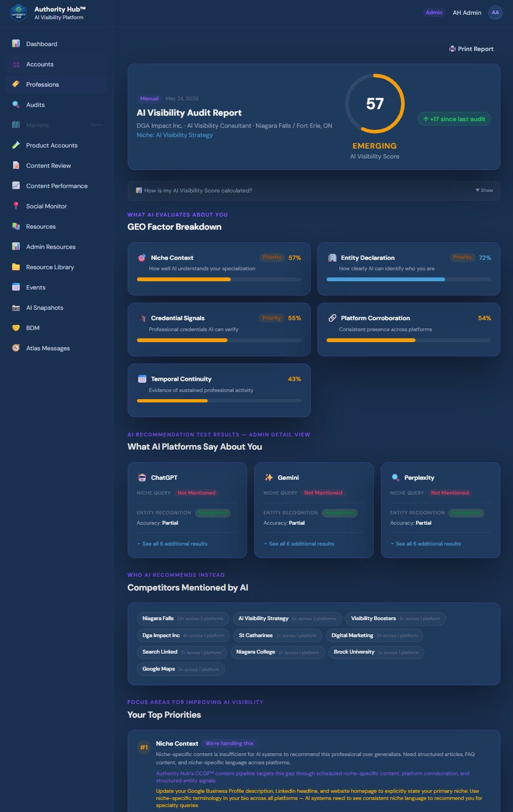The image size is (513, 812).
Task: Click the Admin Resources icon
Action: [x=16, y=247]
